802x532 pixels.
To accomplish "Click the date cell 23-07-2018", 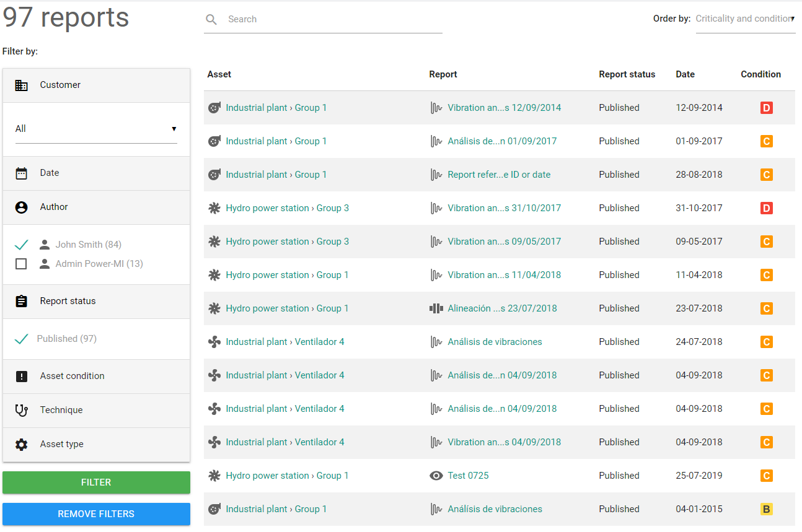I will coord(699,308).
